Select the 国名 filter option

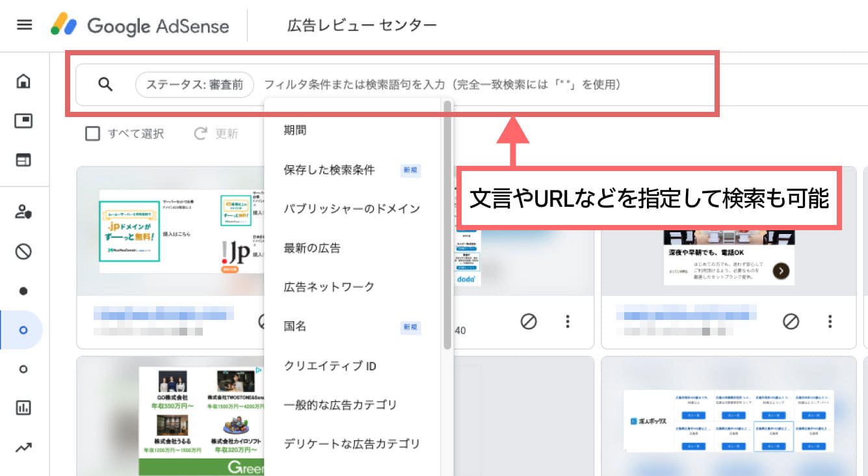click(x=295, y=326)
